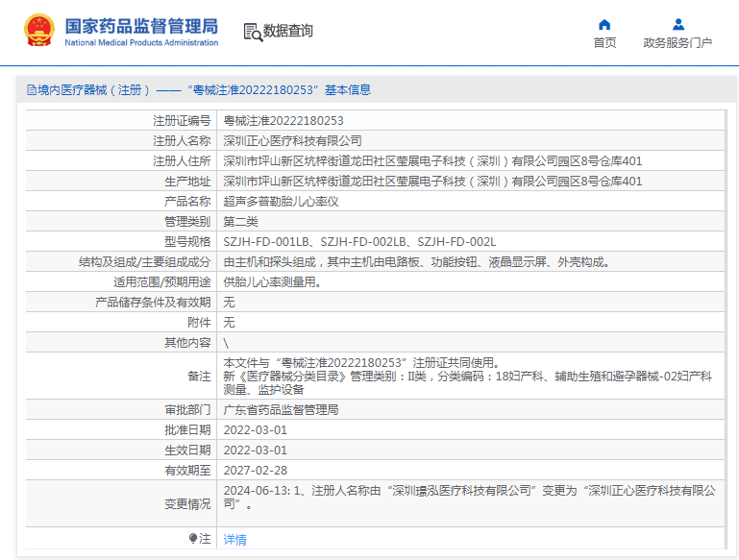739x560 pixels.
Task: Click 批准日期 label
Action: pos(187,430)
